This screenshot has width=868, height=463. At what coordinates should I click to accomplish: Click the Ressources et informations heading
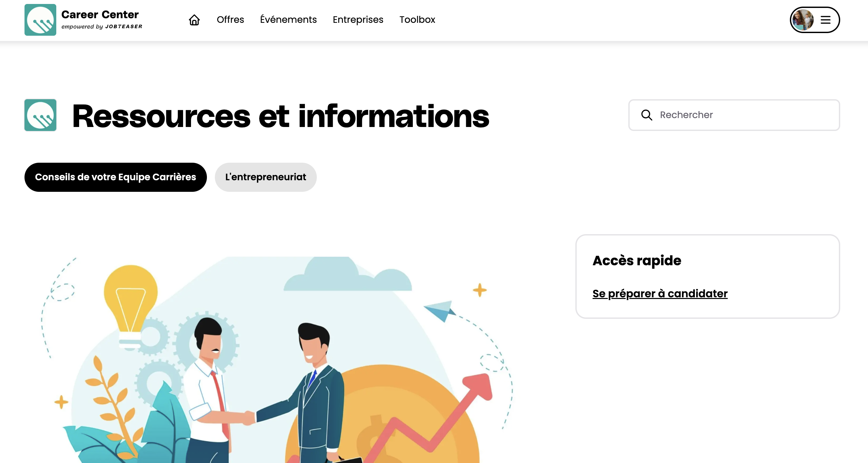click(x=280, y=116)
